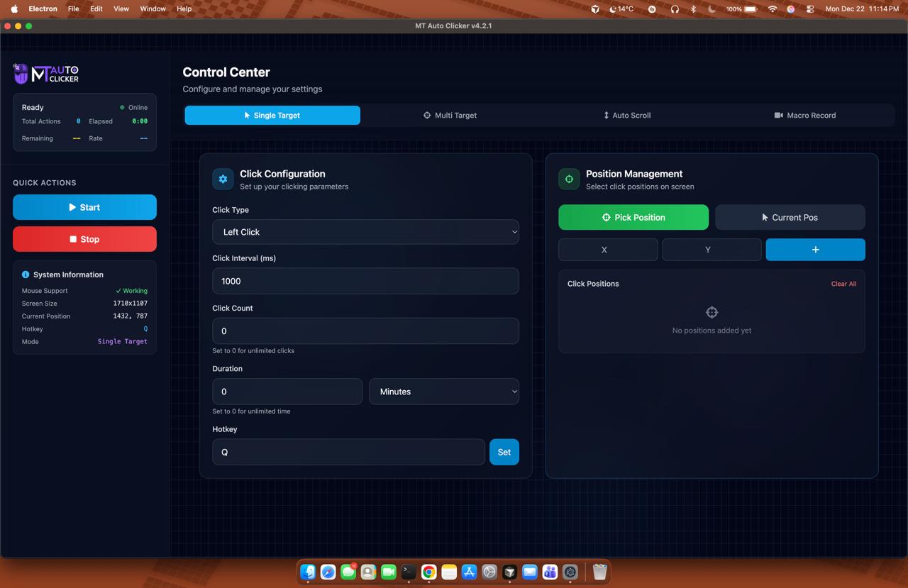This screenshot has height=588, width=908.
Task: Open Google Chrome from the dock
Action: pos(428,572)
